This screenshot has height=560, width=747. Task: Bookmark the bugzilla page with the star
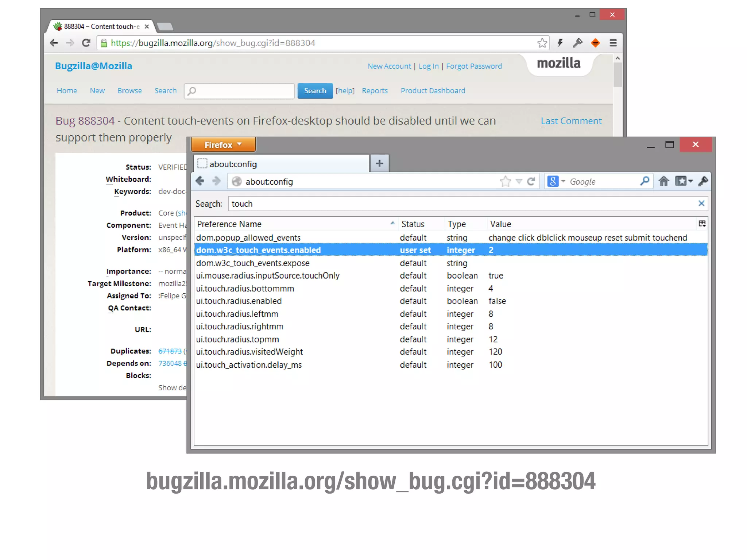coord(542,43)
